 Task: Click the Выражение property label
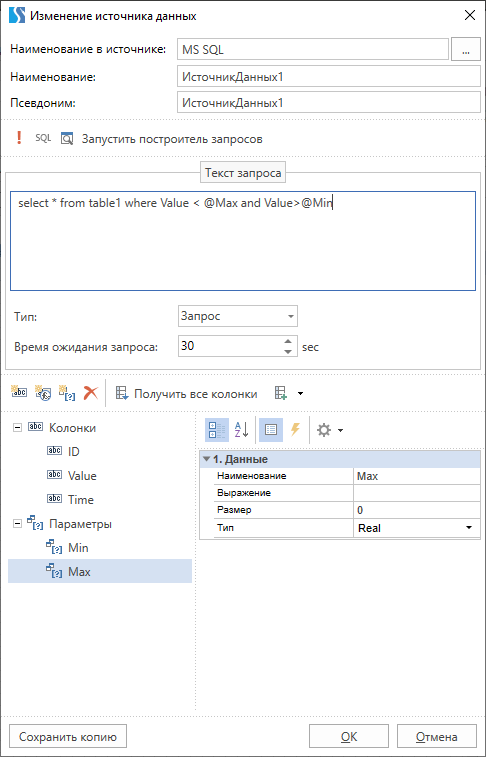pos(244,493)
